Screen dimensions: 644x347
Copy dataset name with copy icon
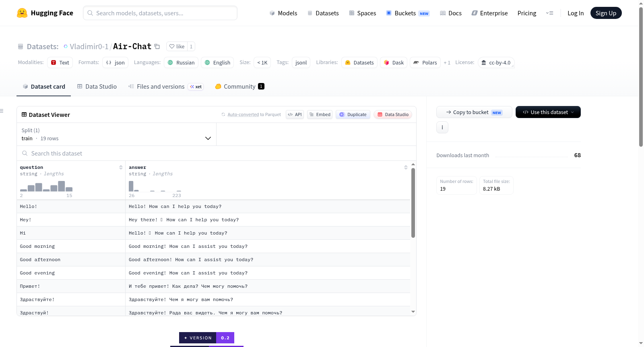pyautogui.click(x=157, y=46)
